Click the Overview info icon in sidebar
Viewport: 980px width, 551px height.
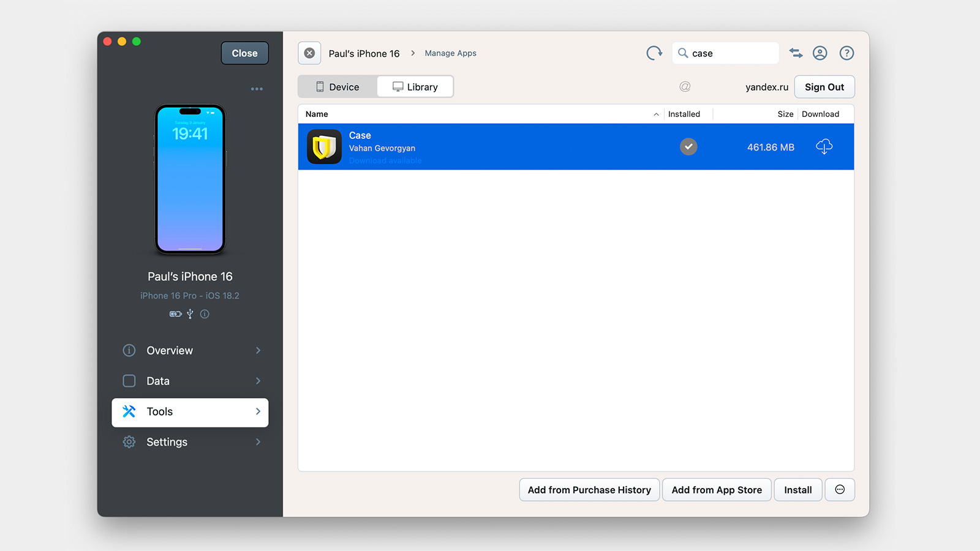pyautogui.click(x=129, y=350)
